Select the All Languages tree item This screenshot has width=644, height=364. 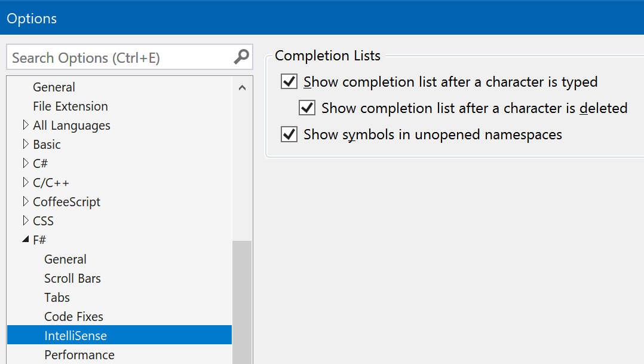point(72,126)
